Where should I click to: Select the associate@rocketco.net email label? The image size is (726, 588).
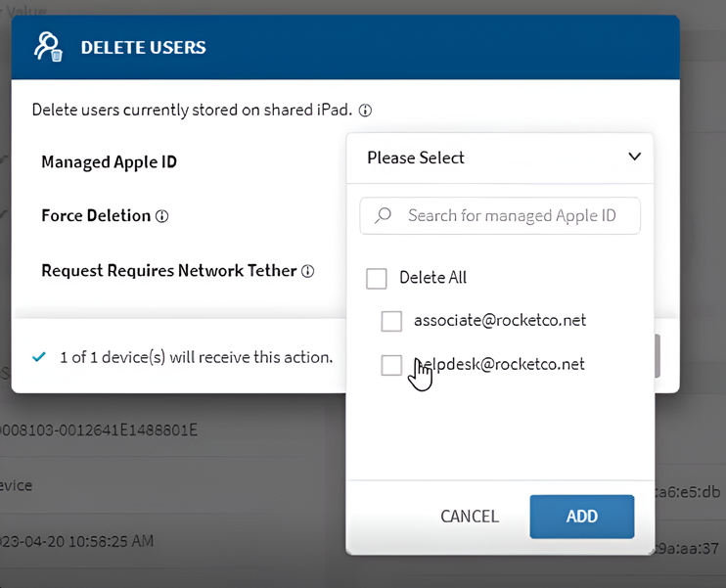tap(499, 320)
